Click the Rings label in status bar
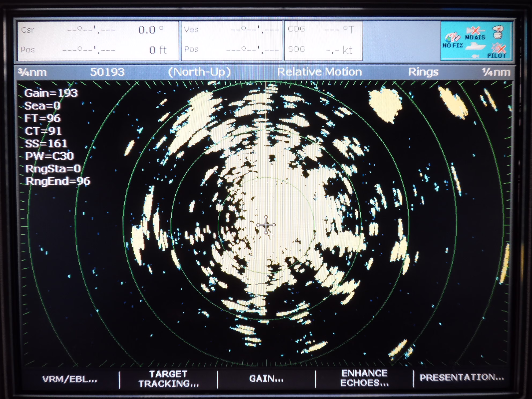 (x=423, y=72)
